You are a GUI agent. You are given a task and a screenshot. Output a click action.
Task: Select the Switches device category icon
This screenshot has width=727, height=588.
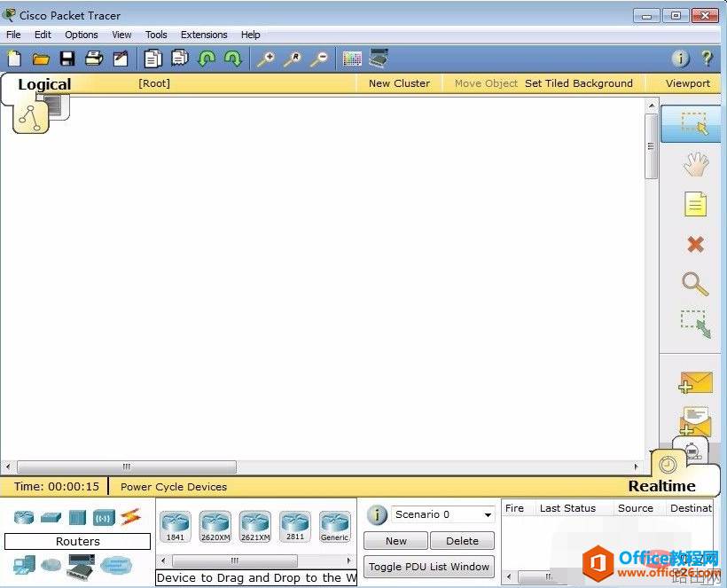pyautogui.click(x=51, y=517)
